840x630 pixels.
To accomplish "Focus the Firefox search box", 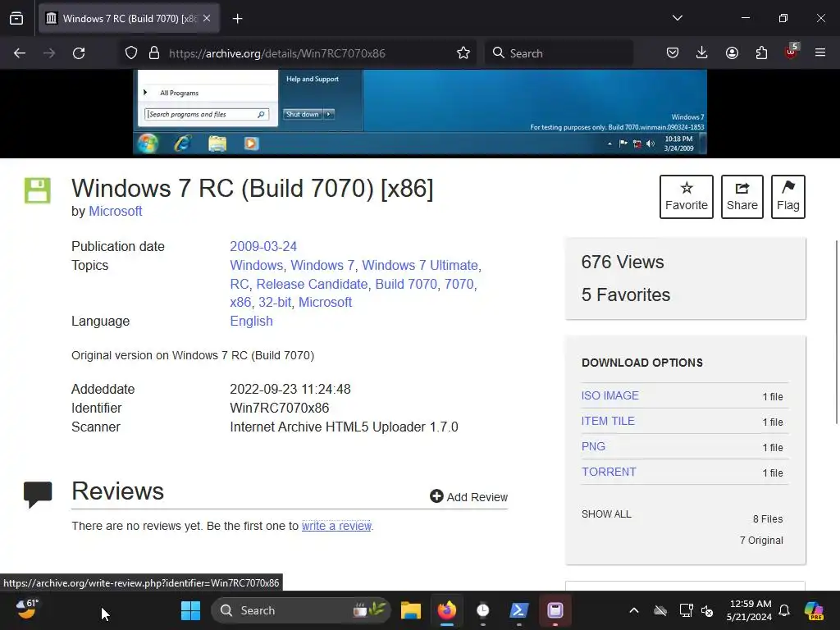I will click(559, 53).
